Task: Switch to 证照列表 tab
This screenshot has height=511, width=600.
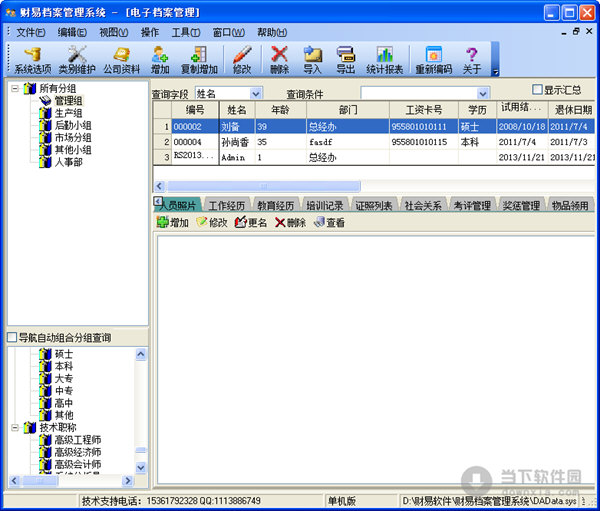Action: pos(373,206)
